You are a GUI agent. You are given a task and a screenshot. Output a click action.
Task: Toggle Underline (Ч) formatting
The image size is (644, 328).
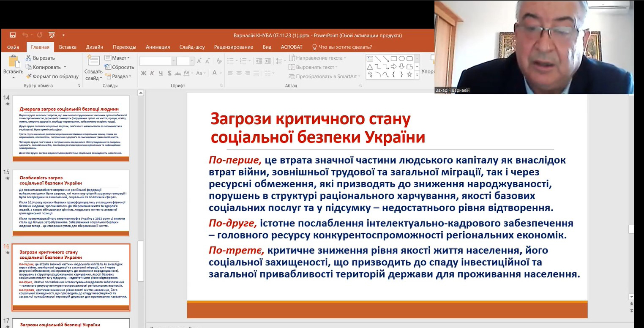pyautogui.click(x=161, y=73)
